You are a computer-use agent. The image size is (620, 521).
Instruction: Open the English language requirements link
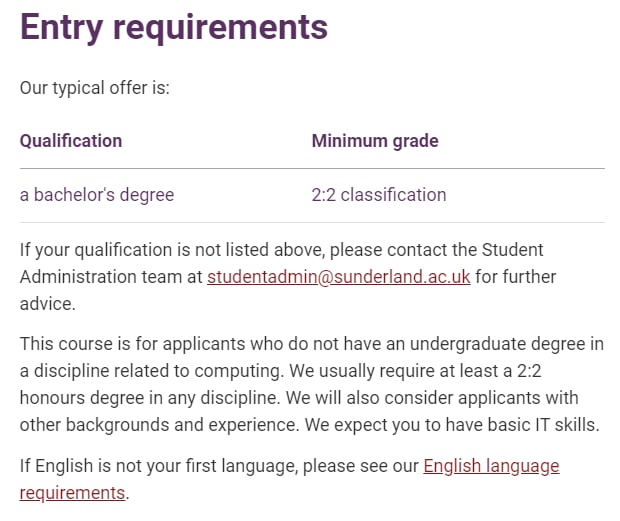coord(491,466)
